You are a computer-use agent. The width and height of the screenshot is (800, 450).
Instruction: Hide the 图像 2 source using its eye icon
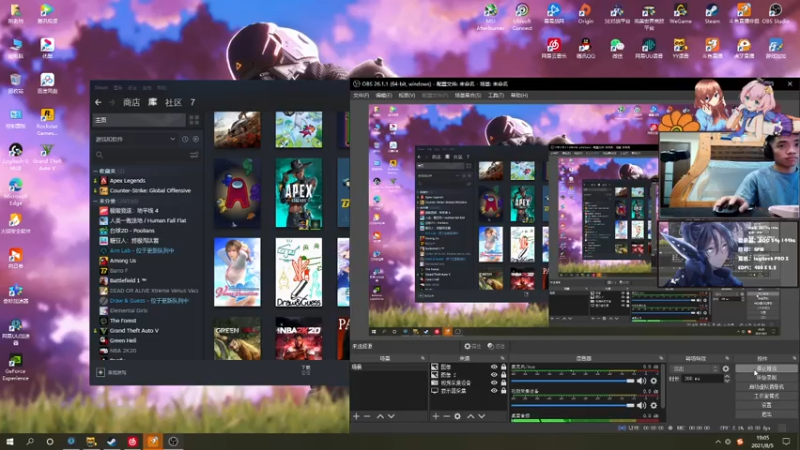click(494, 375)
